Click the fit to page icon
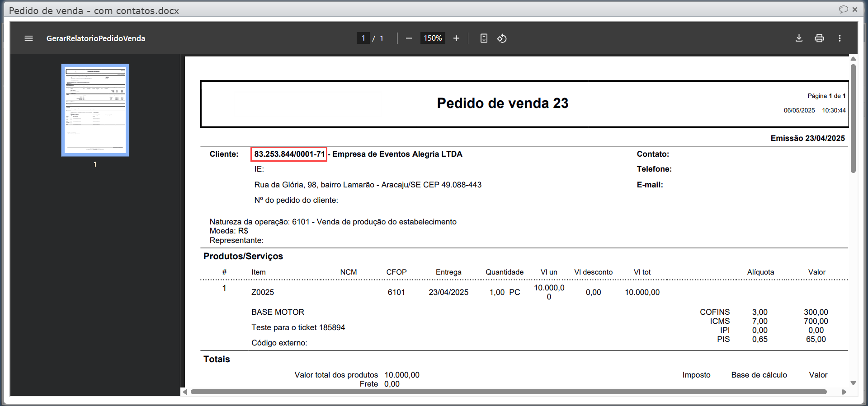 pyautogui.click(x=484, y=38)
